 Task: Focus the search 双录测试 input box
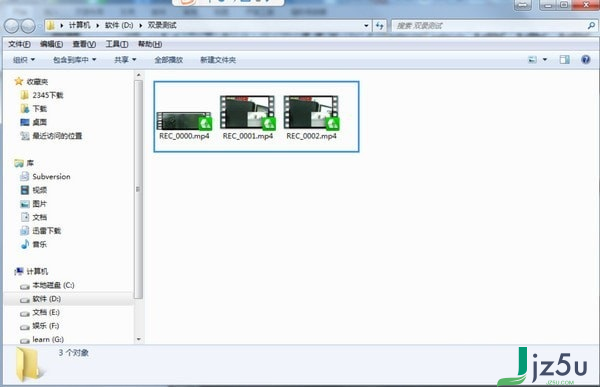(491, 26)
